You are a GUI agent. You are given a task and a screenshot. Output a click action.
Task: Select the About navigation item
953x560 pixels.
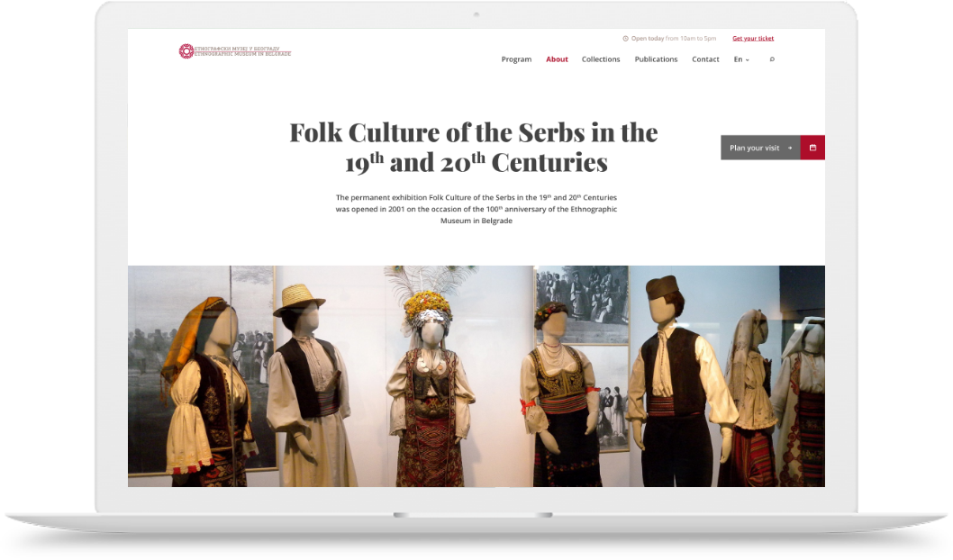click(x=557, y=59)
